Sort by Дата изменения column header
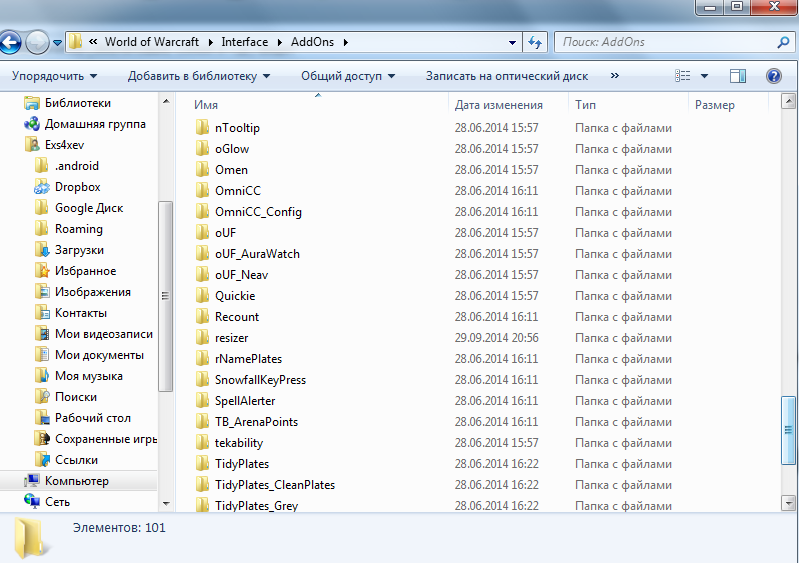799x563 pixels. point(499,105)
